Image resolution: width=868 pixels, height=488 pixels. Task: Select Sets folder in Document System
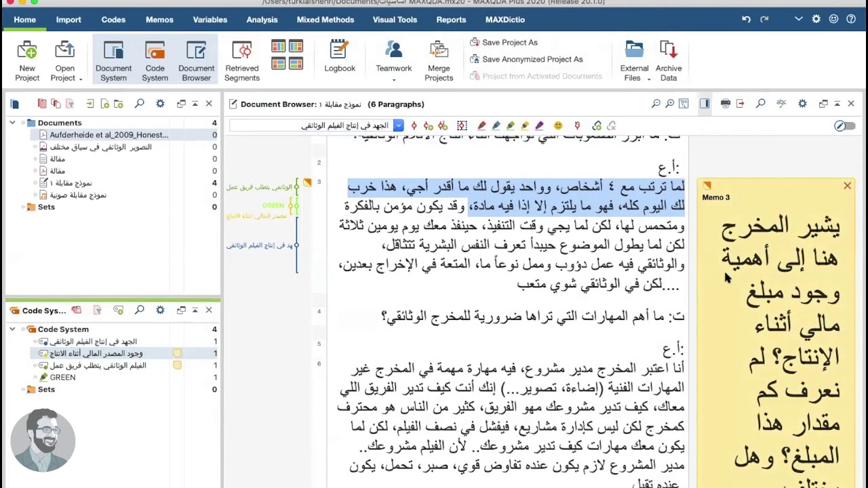point(40,207)
